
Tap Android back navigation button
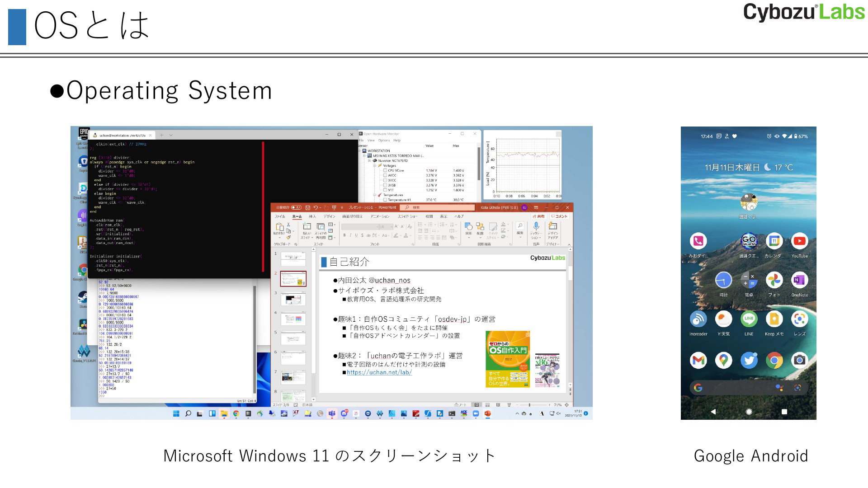click(x=713, y=412)
